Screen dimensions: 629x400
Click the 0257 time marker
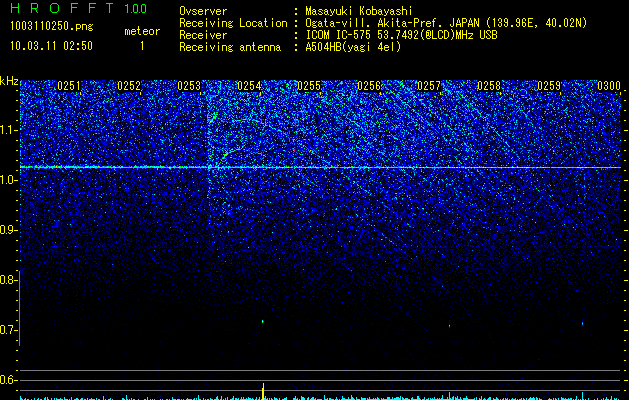click(429, 86)
